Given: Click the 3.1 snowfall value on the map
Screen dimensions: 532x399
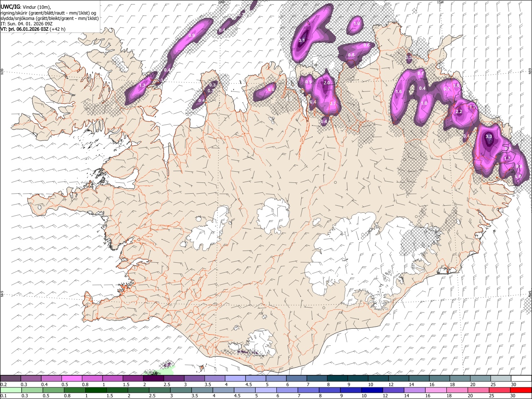Looking at the screenshot, I should [x=302, y=40].
